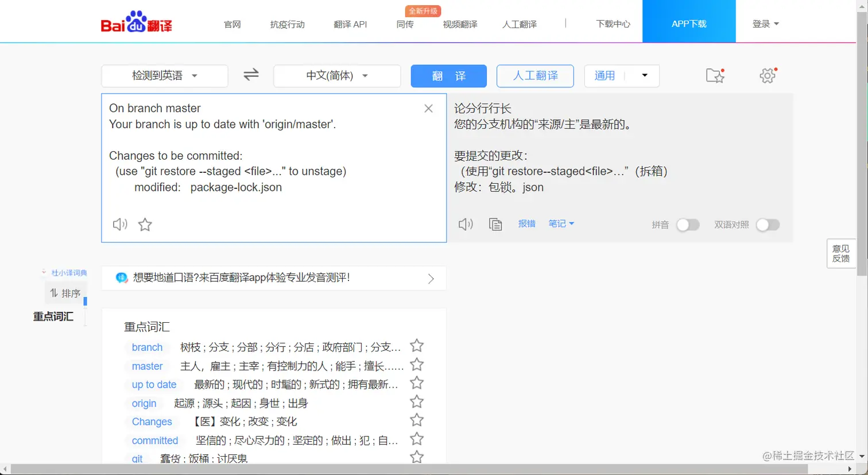Swap source and target languages
This screenshot has height=475, width=868.
coord(251,75)
